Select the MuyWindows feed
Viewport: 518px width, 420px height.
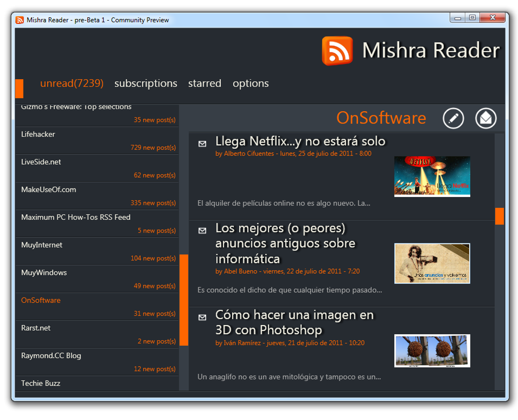coord(97,279)
